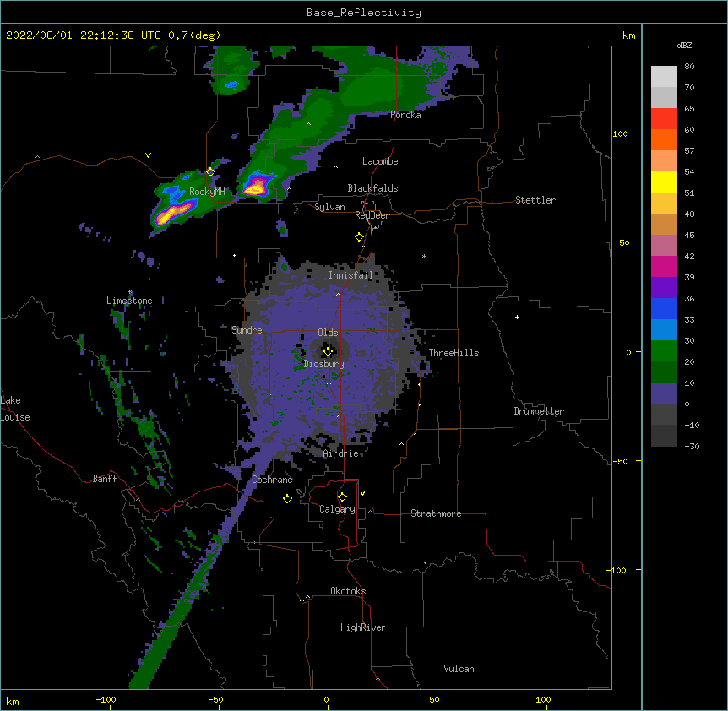Click the Olds city label
The height and width of the screenshot is (711, 728).
pos(328,333)
